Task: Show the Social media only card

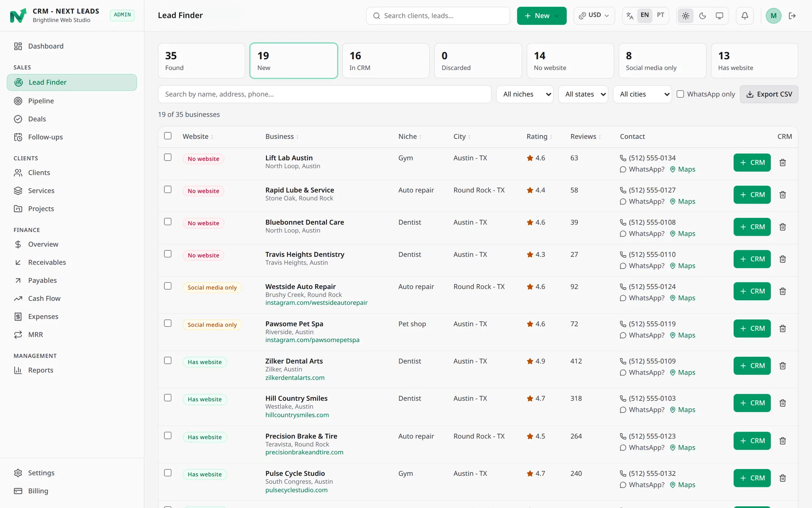Action: (662, 61)
